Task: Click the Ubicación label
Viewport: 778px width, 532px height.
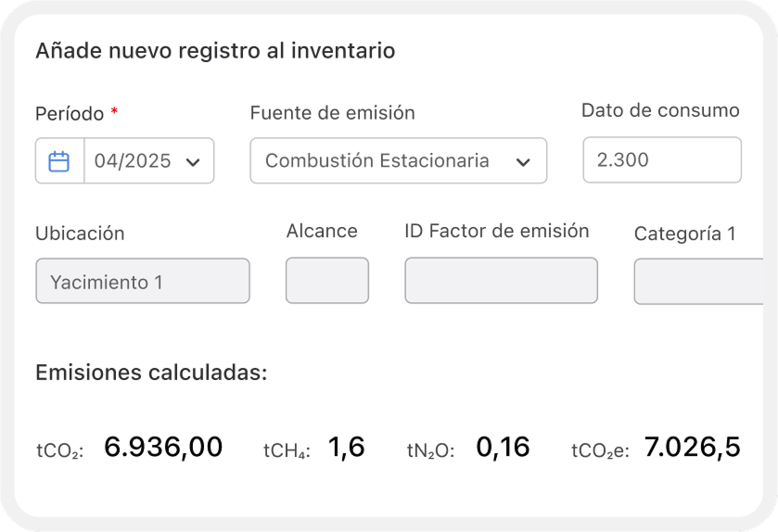Action: pyautogui.click(x=80, y=234)
